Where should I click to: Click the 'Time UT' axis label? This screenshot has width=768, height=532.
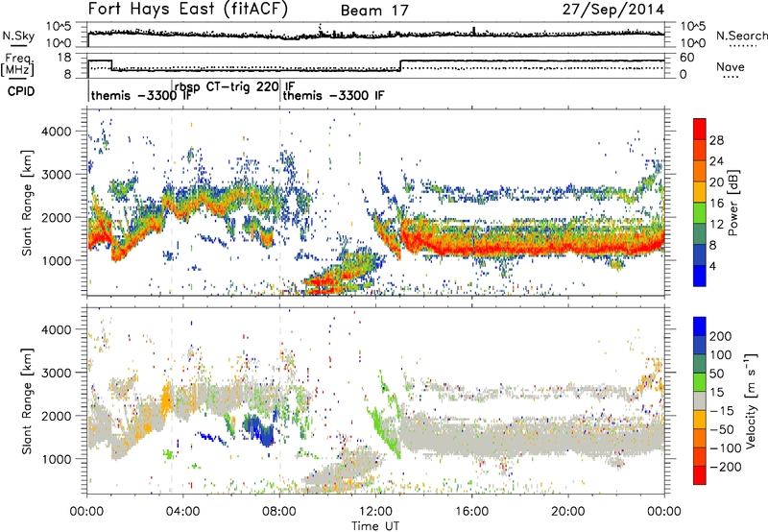(375, 525)
